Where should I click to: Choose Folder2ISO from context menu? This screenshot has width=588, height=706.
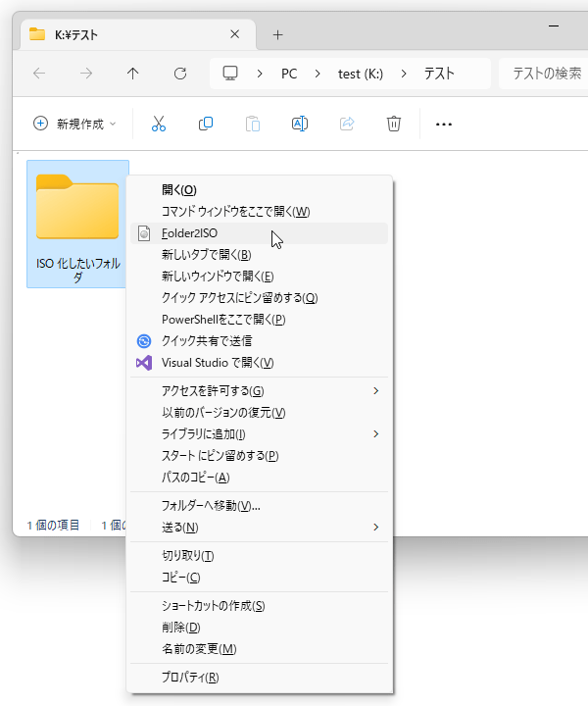[259, 233]
